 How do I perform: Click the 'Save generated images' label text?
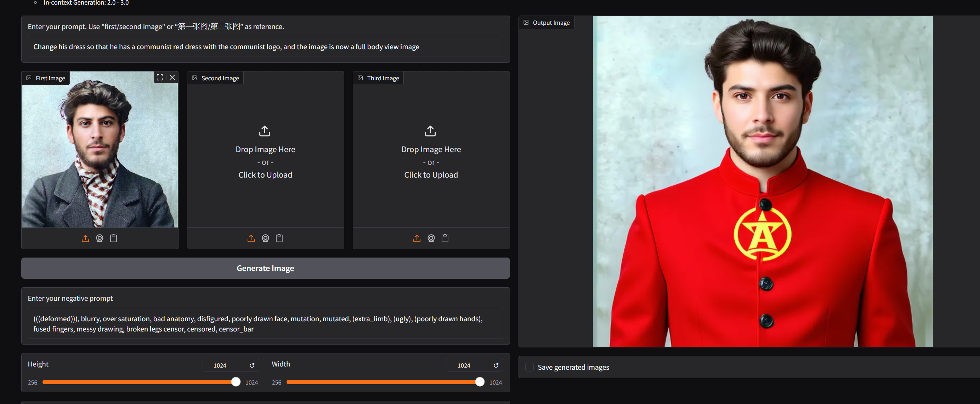(x=573, y=367)
